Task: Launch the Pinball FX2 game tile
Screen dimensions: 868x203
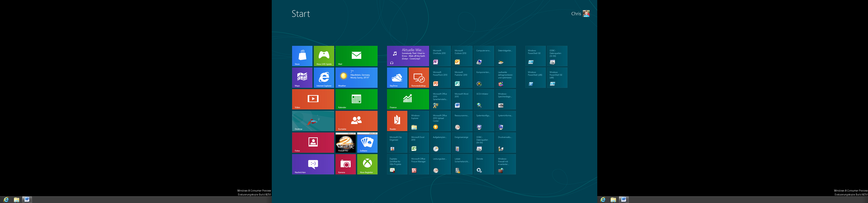Action: pos(346,142)
